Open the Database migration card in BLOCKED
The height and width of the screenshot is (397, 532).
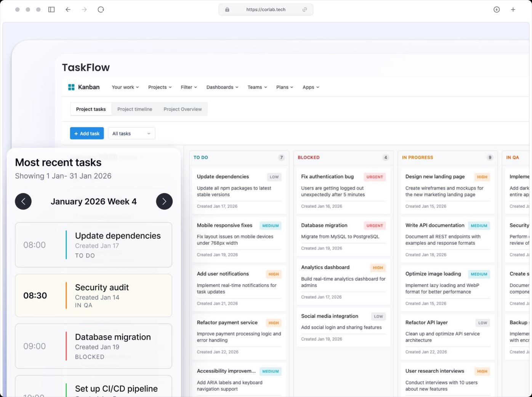pyautogui.click(x=343, y=237)
